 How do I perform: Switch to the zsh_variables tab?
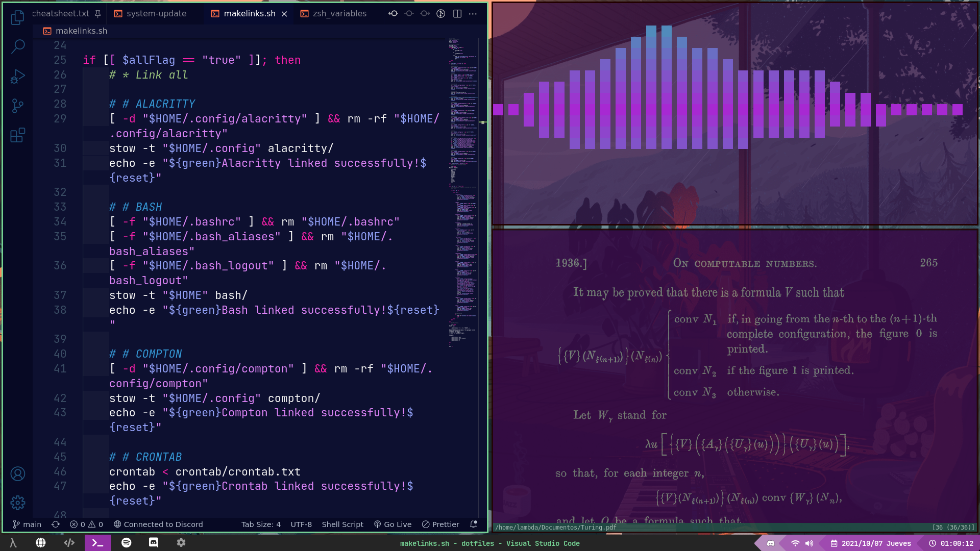[x=339, y=14]
